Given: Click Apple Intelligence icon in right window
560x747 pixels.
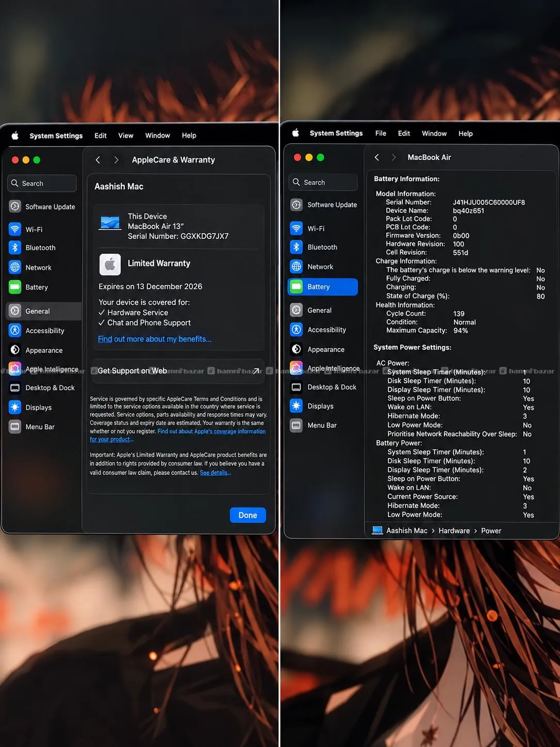Looking at the screenshot, I should click(x=297, y=368).
